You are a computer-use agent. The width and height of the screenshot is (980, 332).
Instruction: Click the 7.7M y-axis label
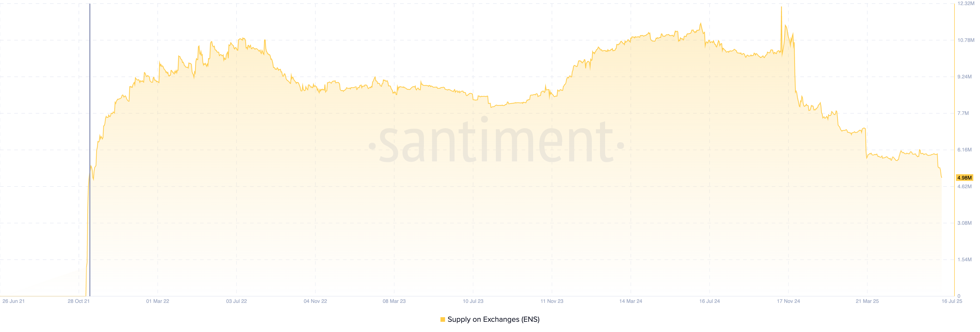click(x=963, y=113)
